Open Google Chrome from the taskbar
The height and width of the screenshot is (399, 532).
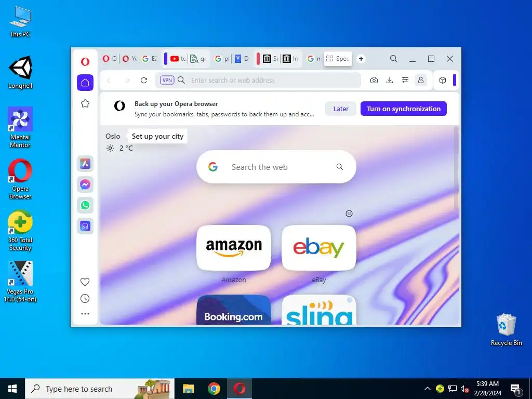pyautogui.click(x=214, y=389)
